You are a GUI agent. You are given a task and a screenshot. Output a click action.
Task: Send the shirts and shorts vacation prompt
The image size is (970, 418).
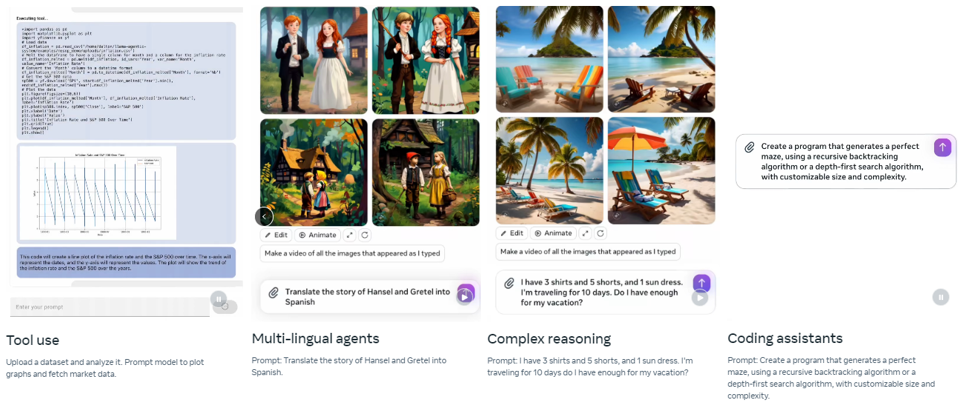coord(702,283)
